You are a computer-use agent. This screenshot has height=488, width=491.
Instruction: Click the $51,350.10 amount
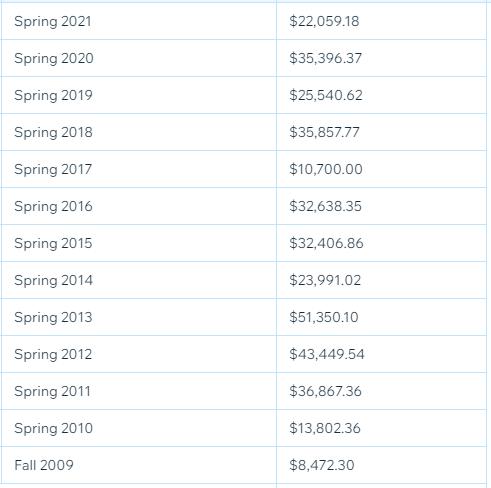(x=324, y=317)
